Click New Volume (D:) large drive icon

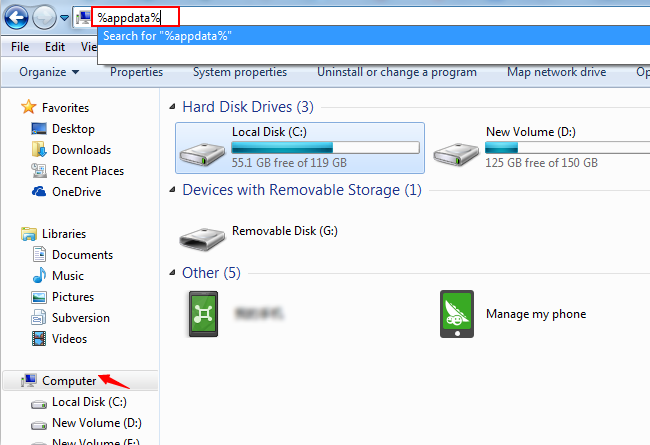pos(456,154)
